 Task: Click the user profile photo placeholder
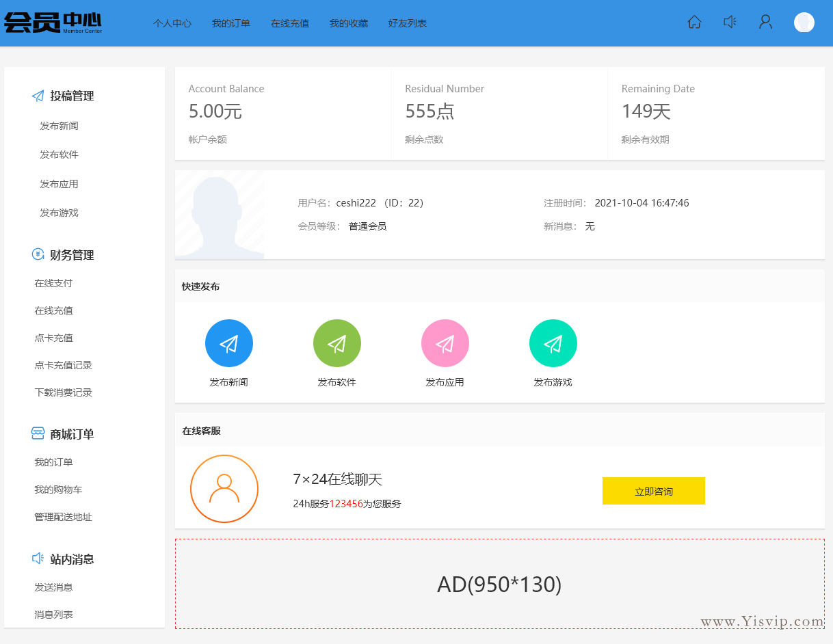[x=220, y=215]
